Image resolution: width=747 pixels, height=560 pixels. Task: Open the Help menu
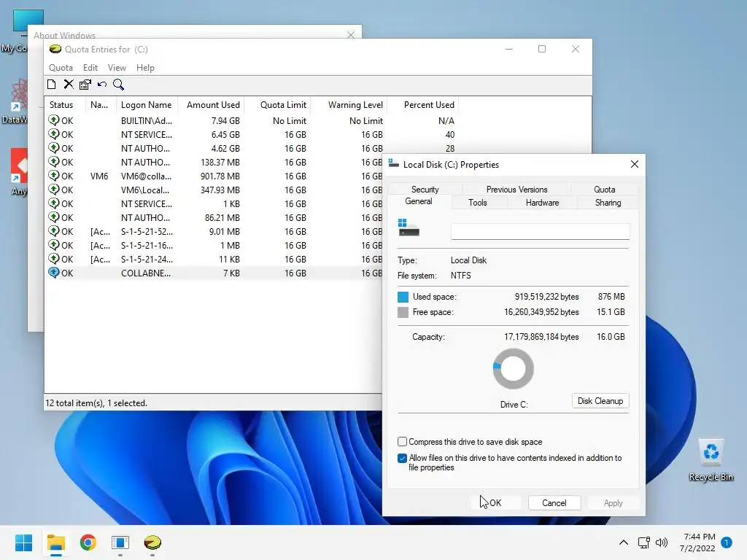(145, 68)
